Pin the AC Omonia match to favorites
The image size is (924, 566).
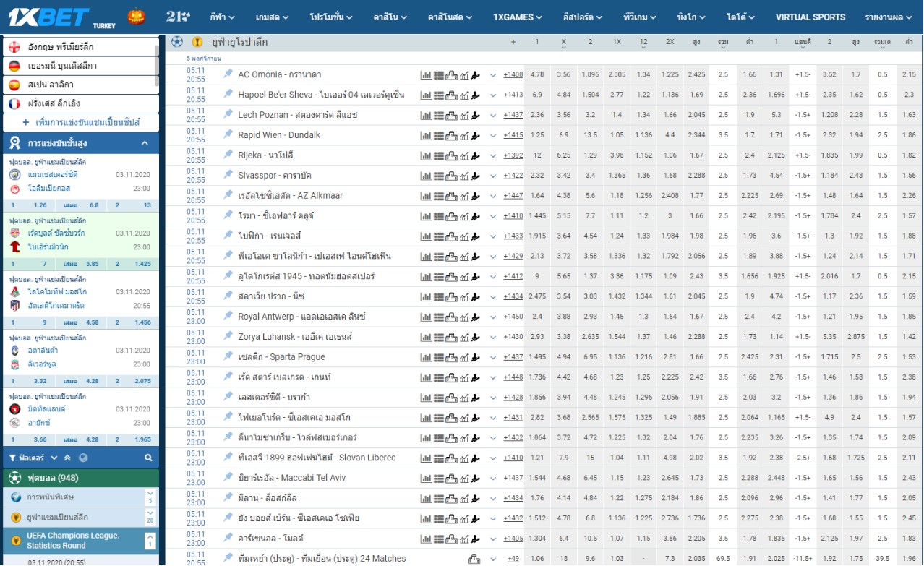228,74
